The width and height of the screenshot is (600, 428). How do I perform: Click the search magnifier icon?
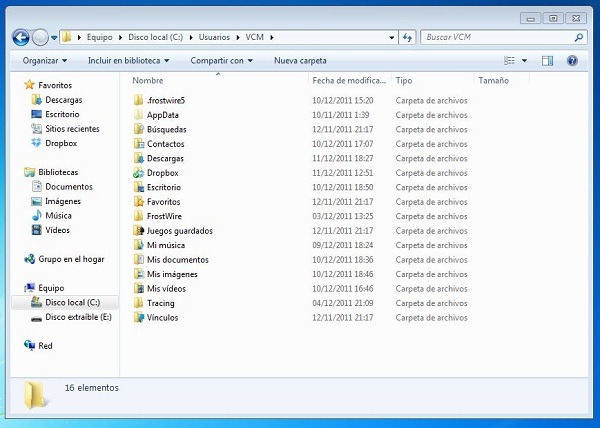pos(579,37)
